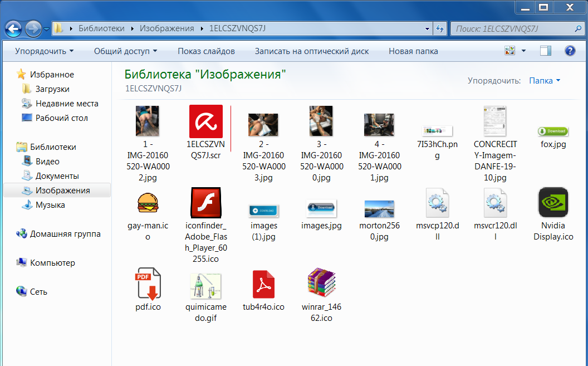Expand the arrow after Изображения breadcrumb
588x366 pixels.
tap(202, 28)
